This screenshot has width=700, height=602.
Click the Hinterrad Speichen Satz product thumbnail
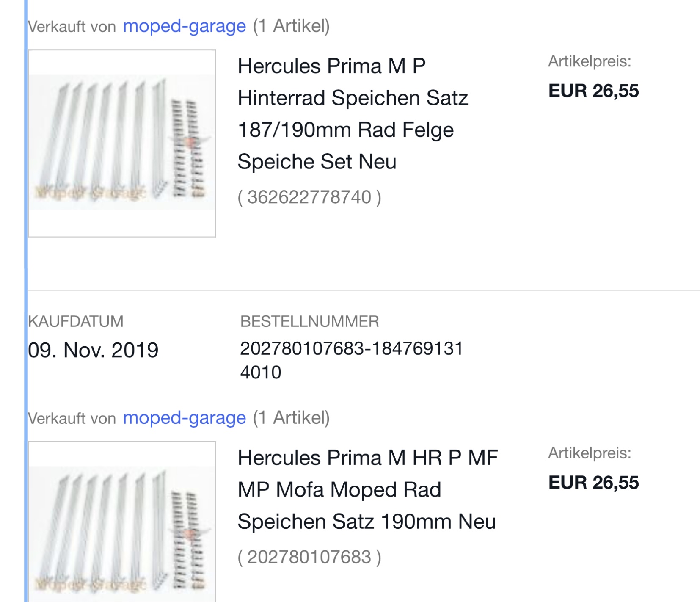coord(122,143)
